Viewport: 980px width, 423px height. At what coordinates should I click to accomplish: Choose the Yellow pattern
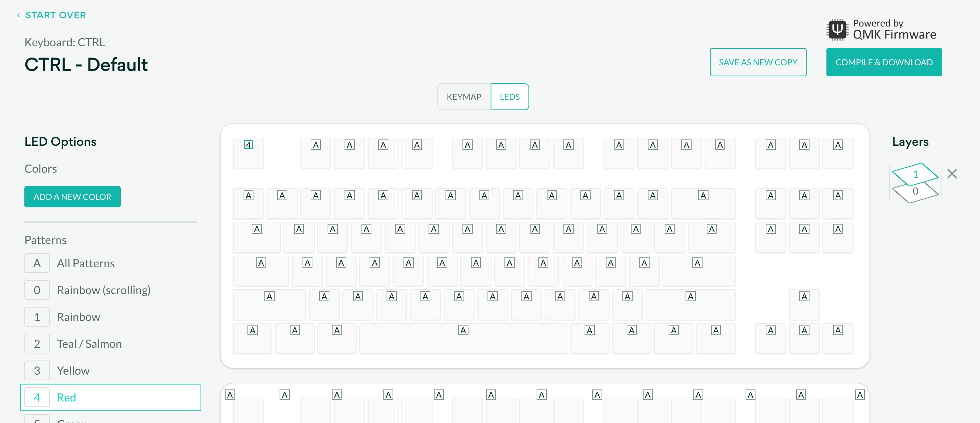[x=73, y=370]
